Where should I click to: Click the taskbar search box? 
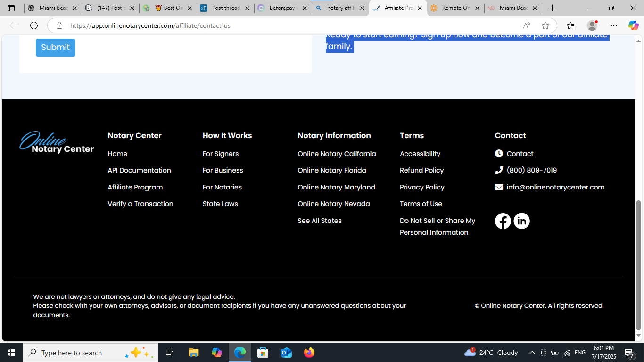click(x=90, y=353)
